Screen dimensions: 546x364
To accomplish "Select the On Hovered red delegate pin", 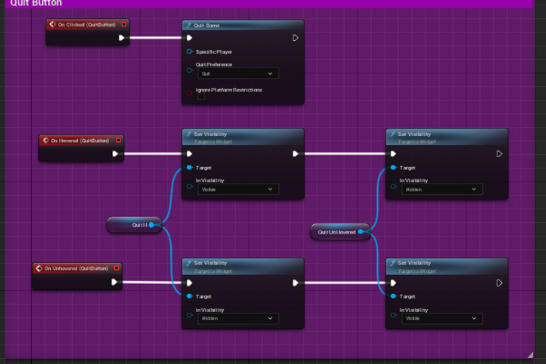I will pos(118,140).
